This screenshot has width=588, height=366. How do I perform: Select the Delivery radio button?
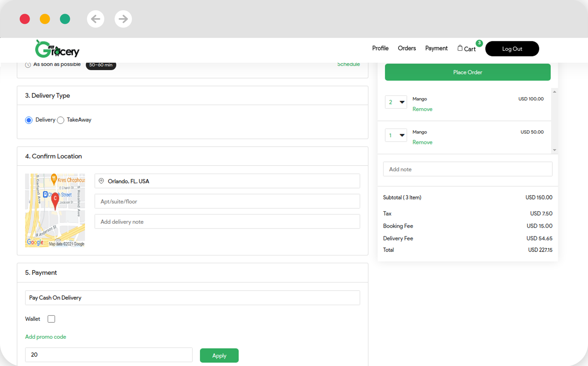[x=29, y=120]
